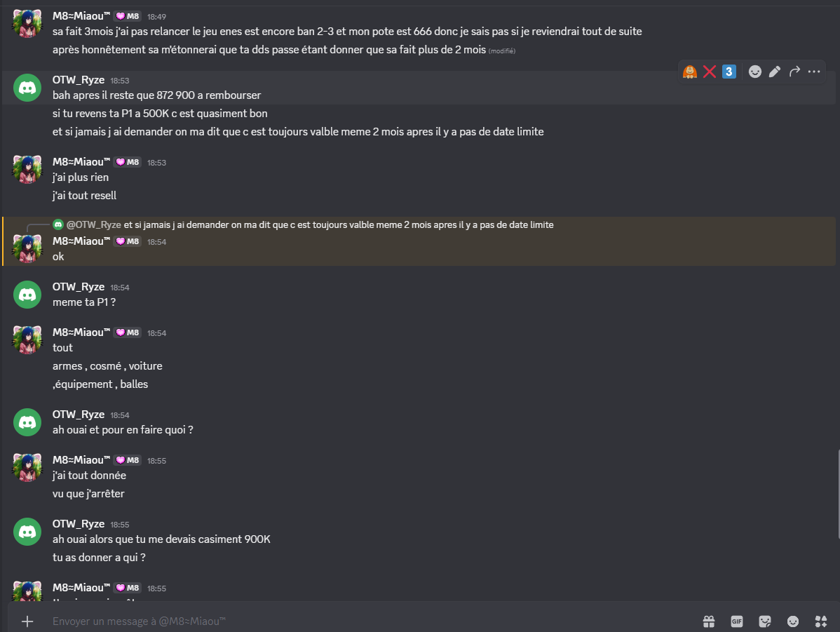Click the forward message arrow icon

794,72
